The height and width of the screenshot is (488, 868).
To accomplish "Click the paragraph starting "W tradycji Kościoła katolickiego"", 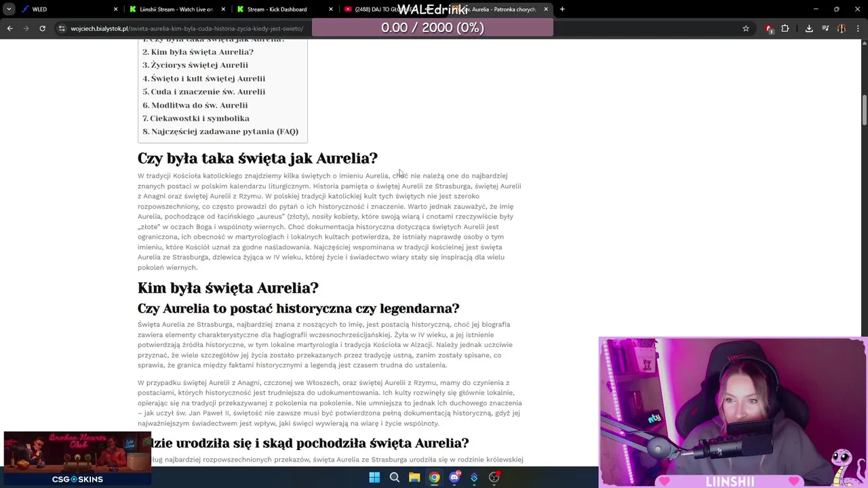I will [330, 222].
